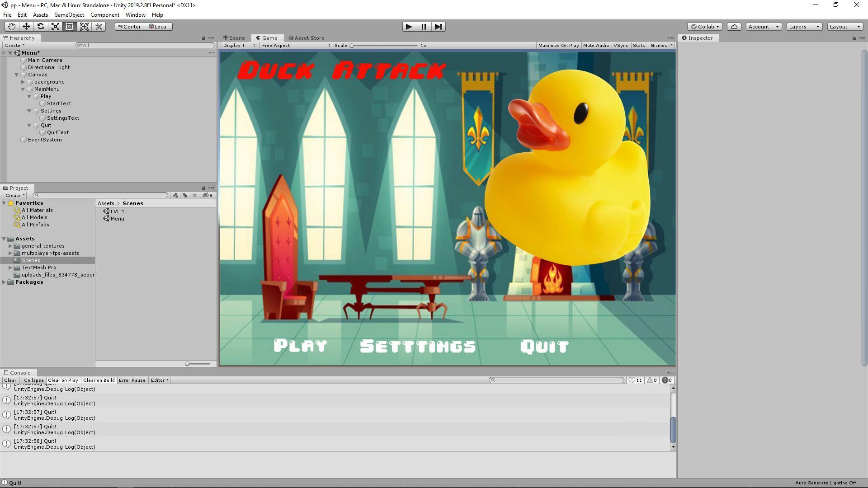Click Play in the Game view
The width and height of the screenshot is (868, 488).
[x=300, y=346]
